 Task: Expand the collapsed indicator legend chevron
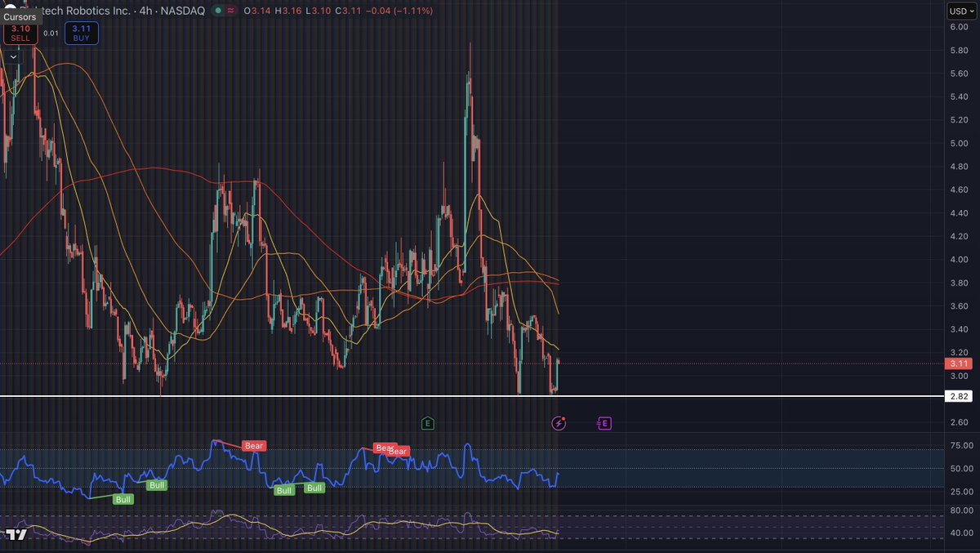coord(13,56)
